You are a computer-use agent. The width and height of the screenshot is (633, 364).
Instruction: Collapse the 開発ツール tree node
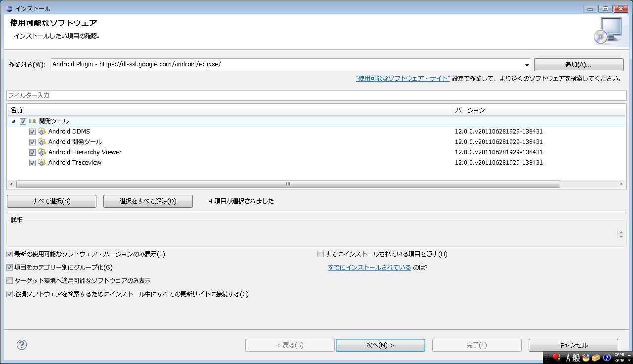pyautogui.click(x=13, y=121)
